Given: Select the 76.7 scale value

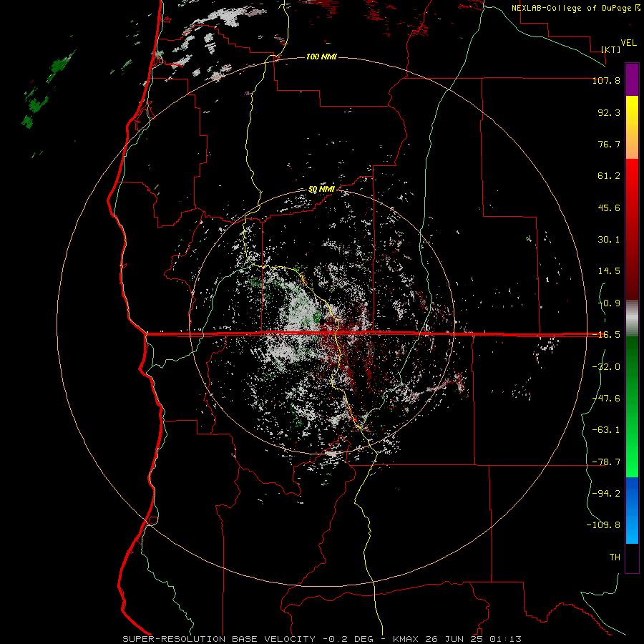Looking at the screenshot, I should click(x=609, y=144).
